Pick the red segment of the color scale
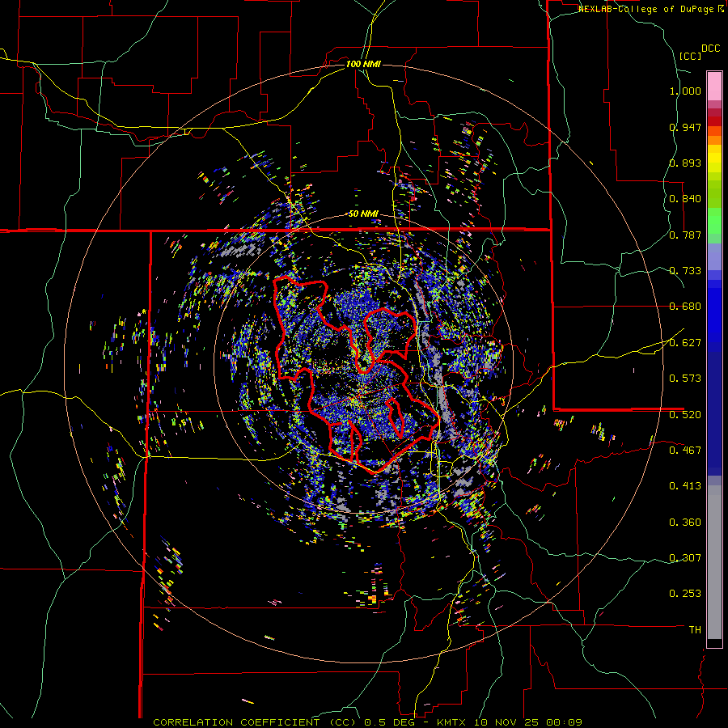Image resolution: width=728 pixels, height=728 pixels. (x=714, y=121)
